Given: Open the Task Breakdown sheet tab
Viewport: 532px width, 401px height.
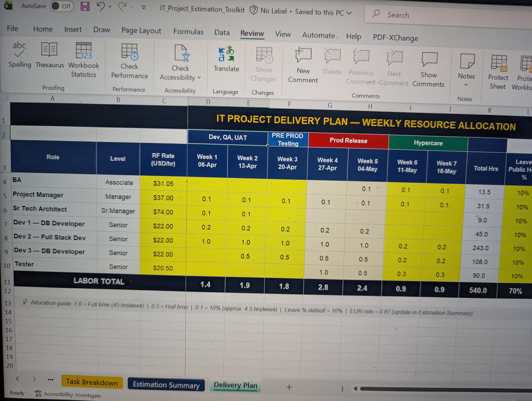Looking at the screenshot, I should [x=92, y=382].
